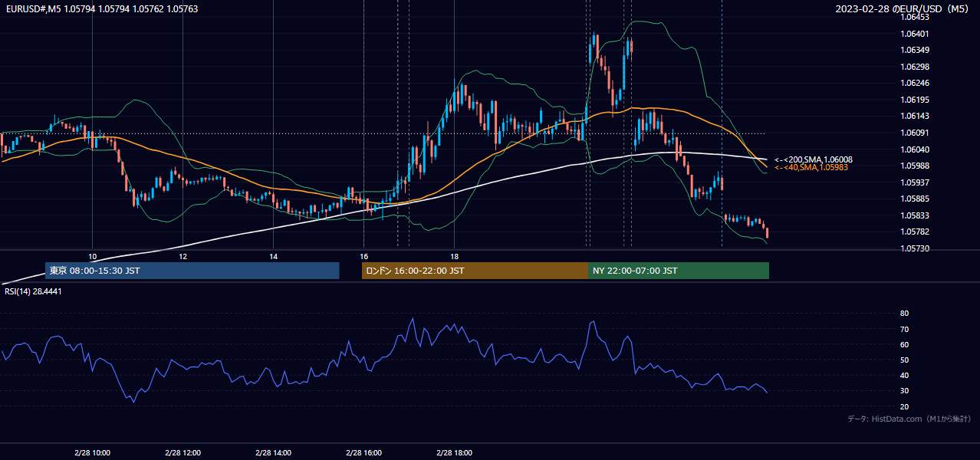
Task: Click the 2/28 16:00 date label
Action: (x=363, y=452)
